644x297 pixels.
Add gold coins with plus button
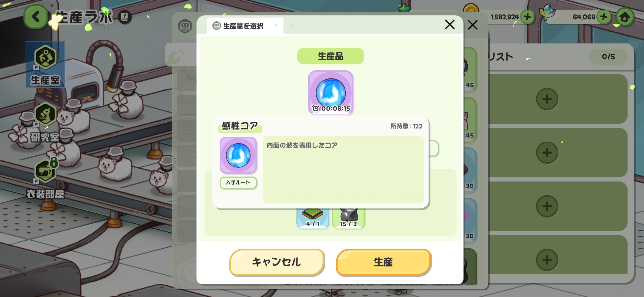click(527, 17)
